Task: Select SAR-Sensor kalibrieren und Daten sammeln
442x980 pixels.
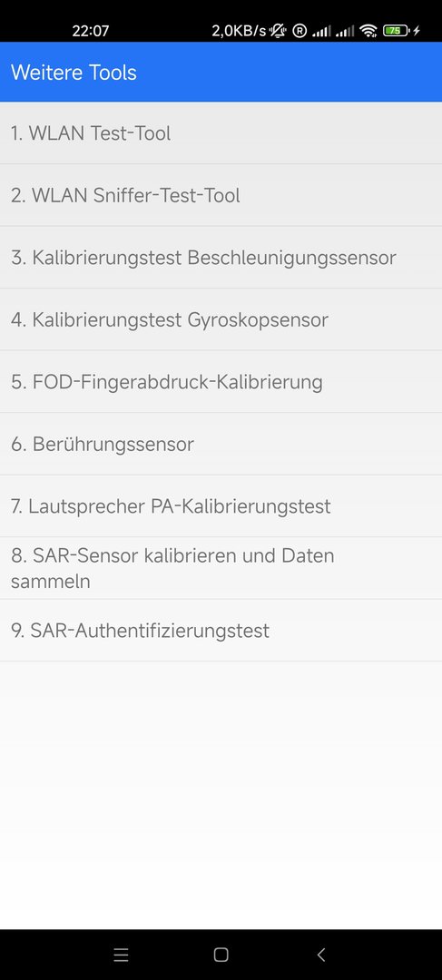Action: point(221,568)
